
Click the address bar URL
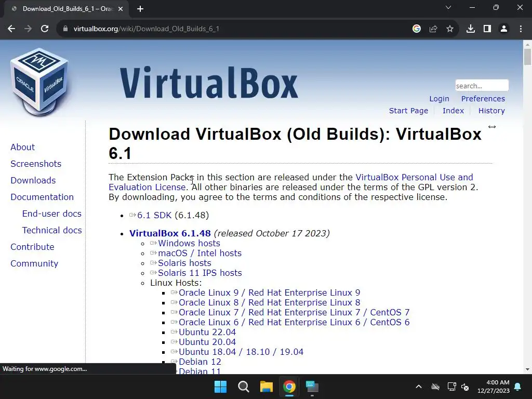click(146, 29)
